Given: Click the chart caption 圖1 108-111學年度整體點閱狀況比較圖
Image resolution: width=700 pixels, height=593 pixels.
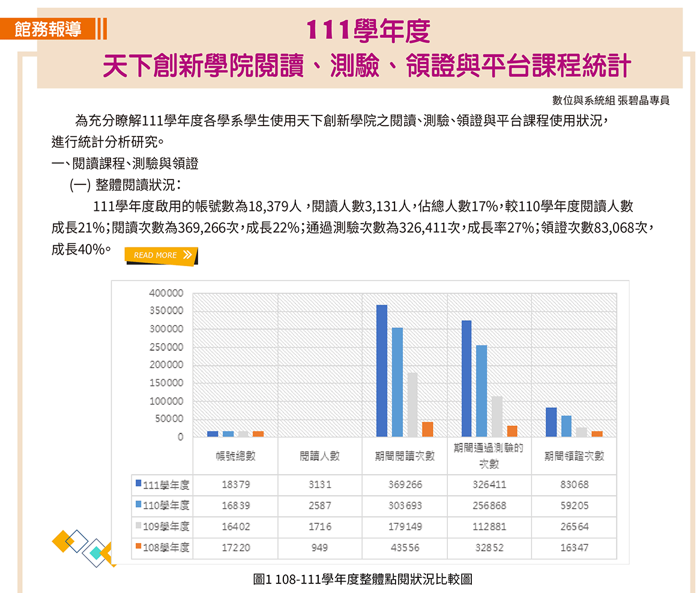Looking at the screenshot, I should pyautogui.click(x=363, y=579).
